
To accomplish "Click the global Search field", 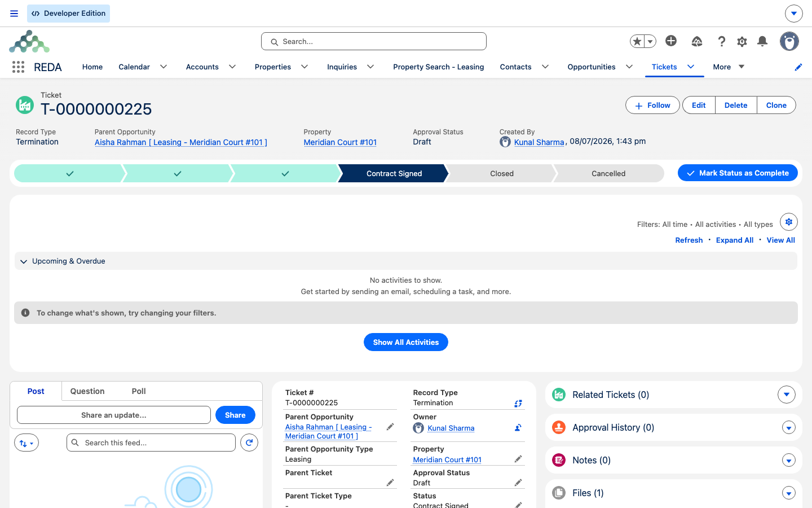I will [x=374, y=41].
